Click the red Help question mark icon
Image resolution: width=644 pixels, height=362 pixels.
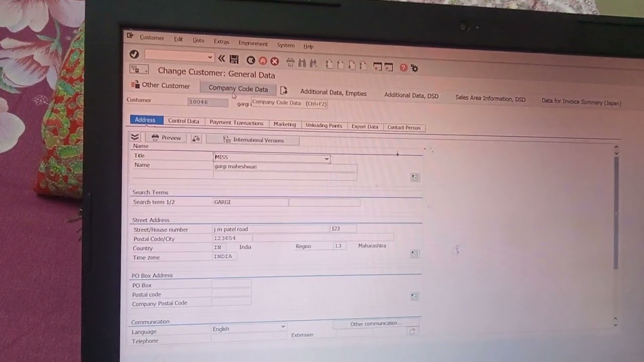(x=404, y=67)
